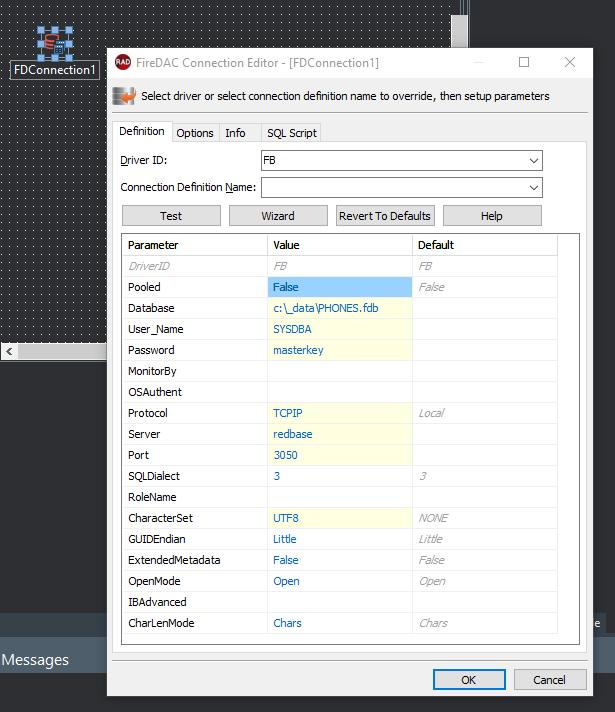
Task: Select the Port value 3050
Action: pos(340,455)
